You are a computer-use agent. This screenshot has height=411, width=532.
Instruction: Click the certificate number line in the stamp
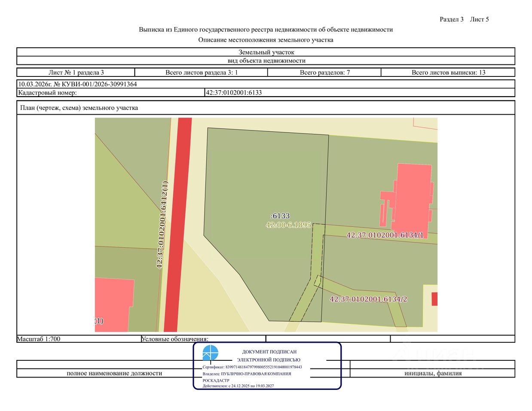click(252, 367)
